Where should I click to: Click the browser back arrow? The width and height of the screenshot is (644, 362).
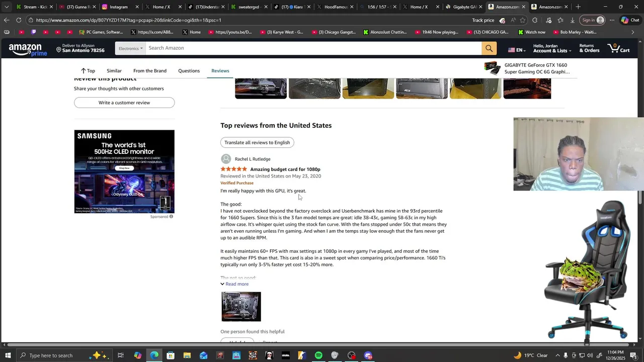[7, 20]
